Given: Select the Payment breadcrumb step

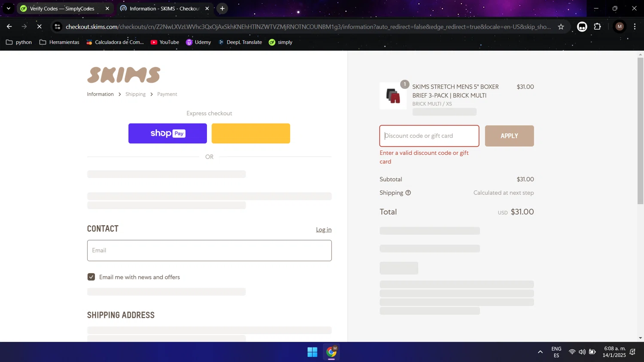Looking at the screenshot, I should [167, 94].
